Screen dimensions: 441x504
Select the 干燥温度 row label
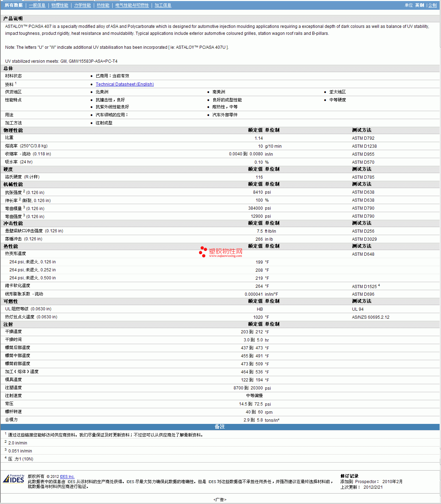click(x=13, y=332)
